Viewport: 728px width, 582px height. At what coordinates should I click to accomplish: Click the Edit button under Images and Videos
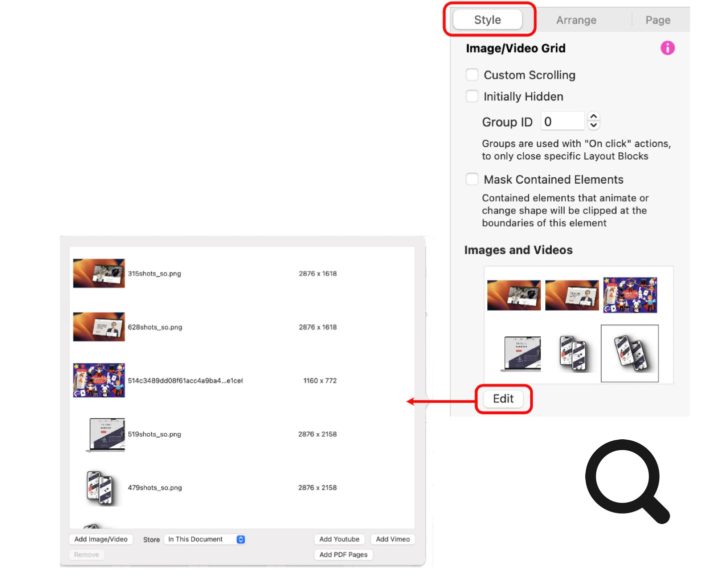503,399
